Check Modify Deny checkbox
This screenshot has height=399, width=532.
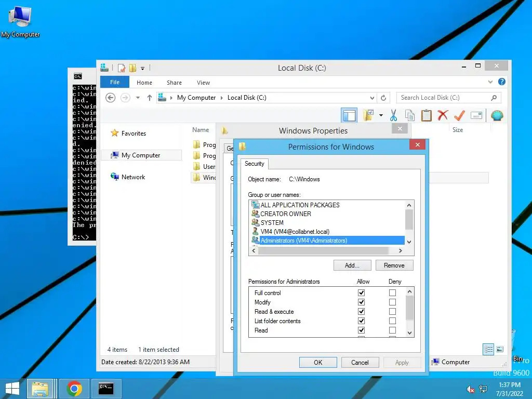point(393,302)
